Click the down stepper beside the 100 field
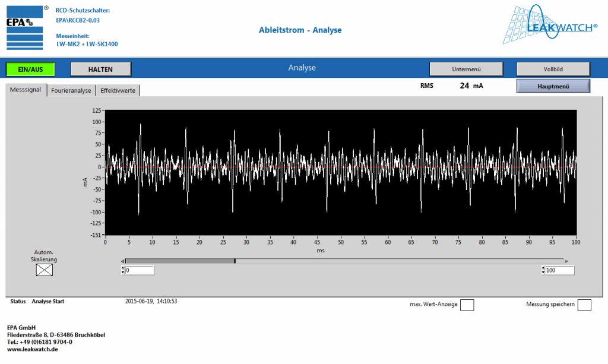This screenshot has width=608, height=364. [x=544, y=272]
